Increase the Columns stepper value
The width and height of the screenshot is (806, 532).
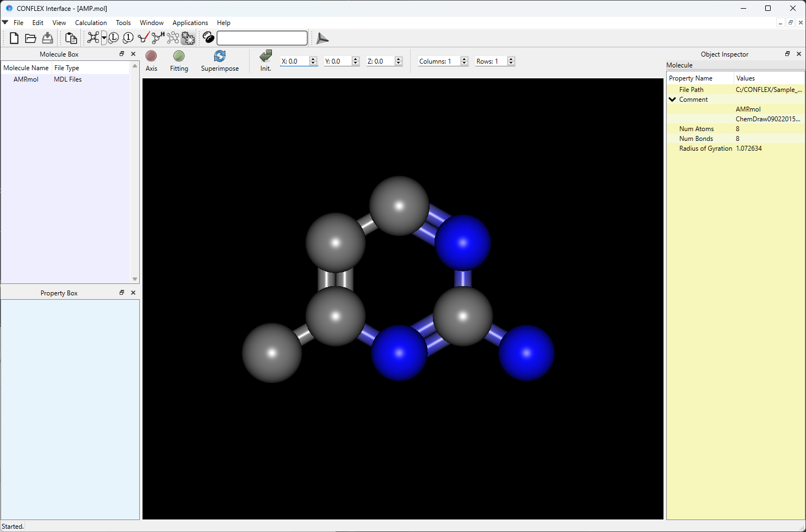[464, 59]
